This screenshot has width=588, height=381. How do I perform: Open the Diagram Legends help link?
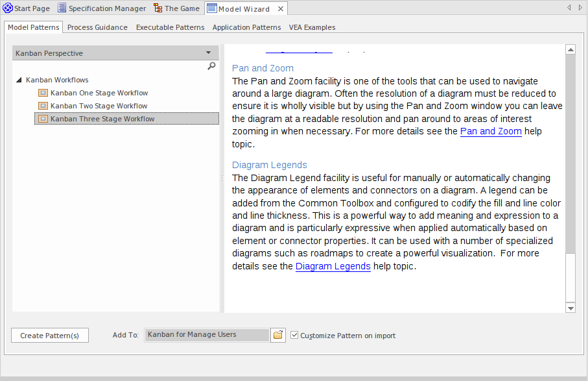pos(333,266)
